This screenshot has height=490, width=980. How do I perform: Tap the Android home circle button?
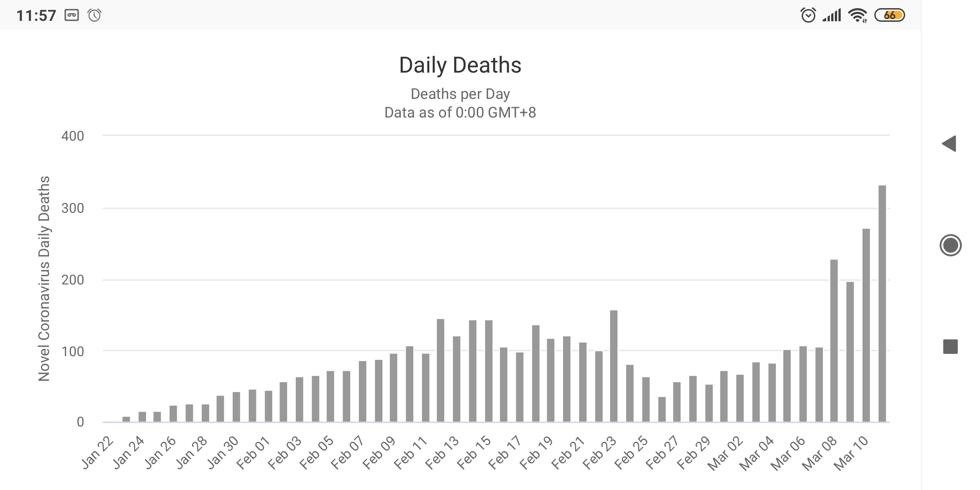(x=951, y=245)
